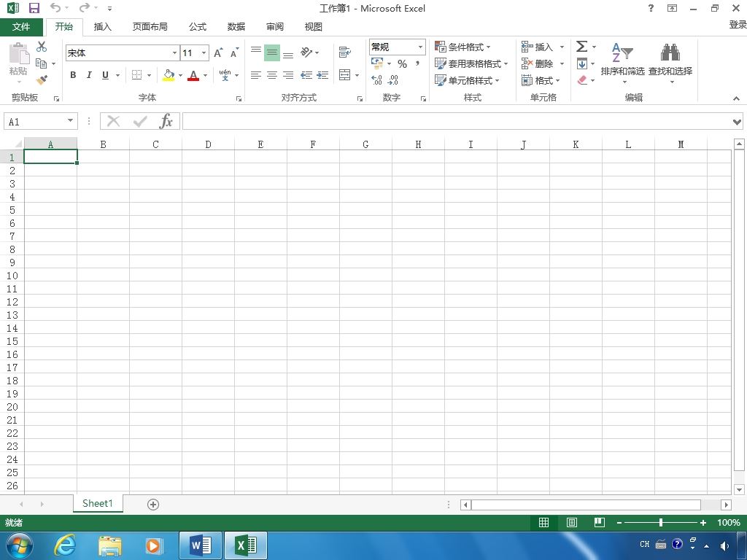This screenshot has height=560, width=747.
Task: Increase indent of cell contents
Action: 322,75
